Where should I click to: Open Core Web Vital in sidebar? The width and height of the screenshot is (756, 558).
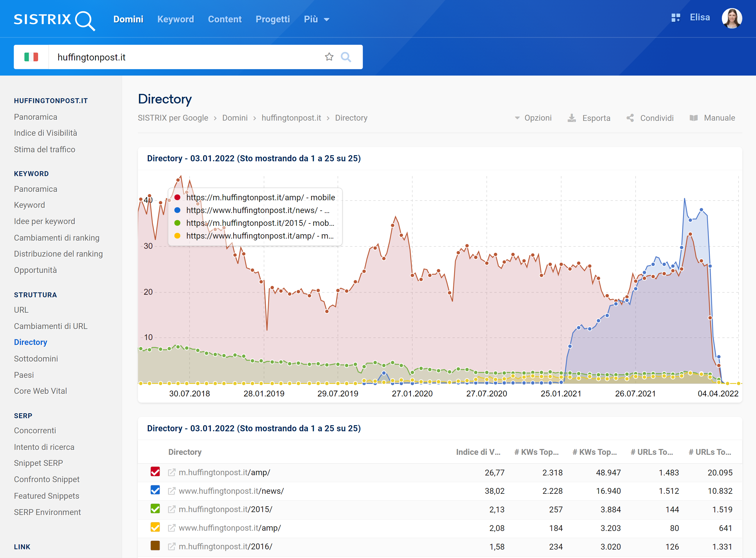click(40, 391)
